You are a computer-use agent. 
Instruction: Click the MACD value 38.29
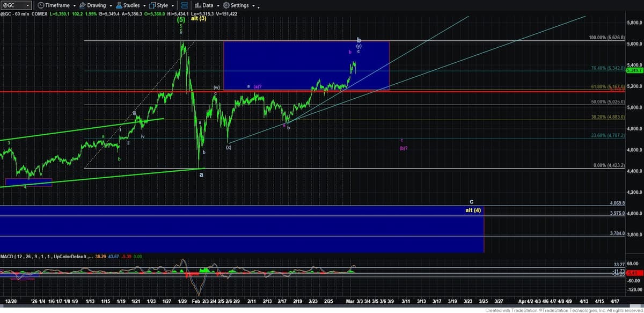click(x=101, y=258)
